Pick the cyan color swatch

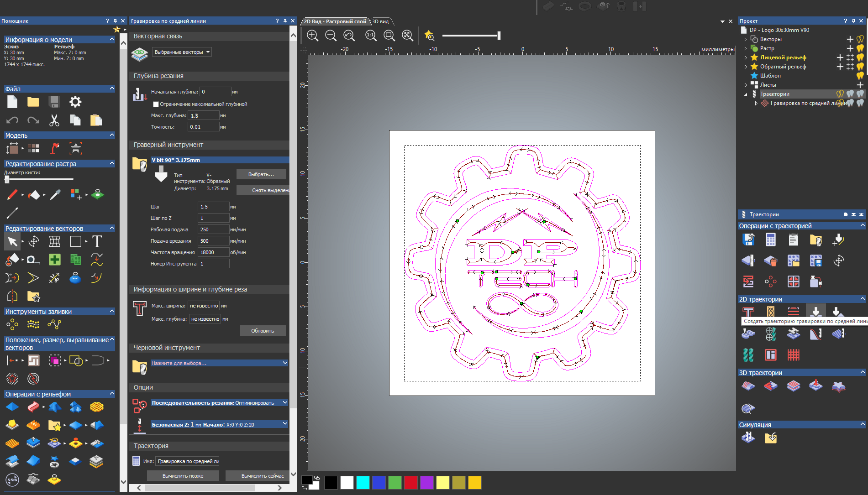coord(363,483)
